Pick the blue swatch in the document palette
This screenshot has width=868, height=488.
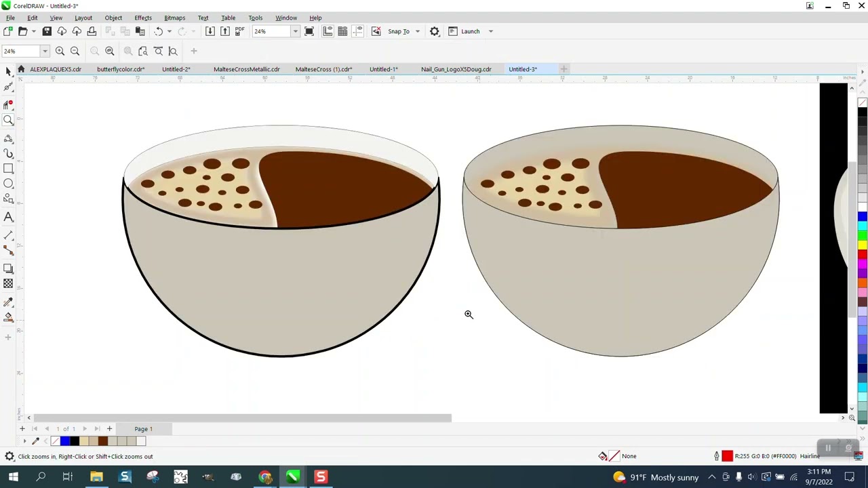[65, 441]
